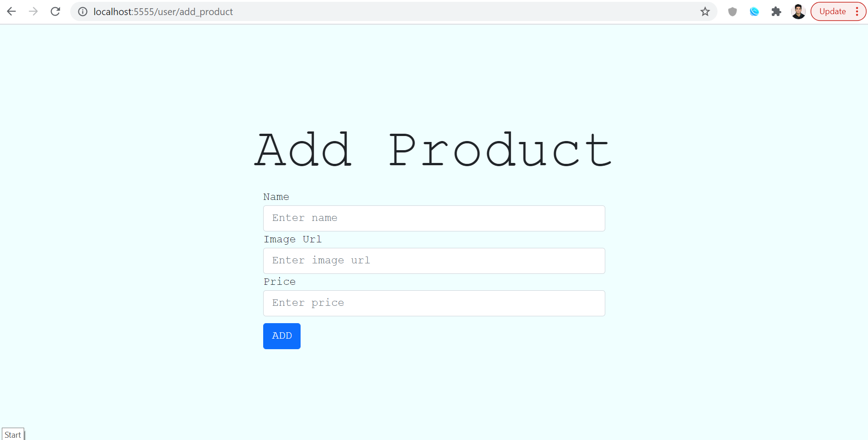Open the blue browser extension icon
The width and height of the screenshot is (868, 440).
(754, 11)
